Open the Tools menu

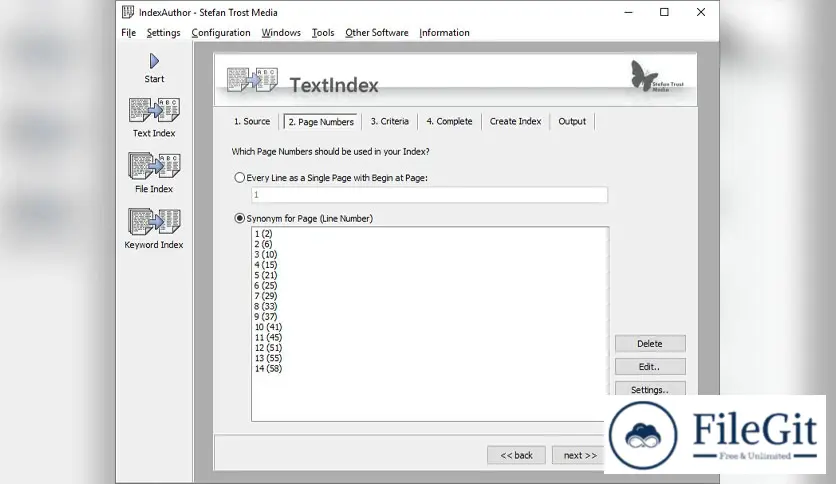(x=323, y=33)
